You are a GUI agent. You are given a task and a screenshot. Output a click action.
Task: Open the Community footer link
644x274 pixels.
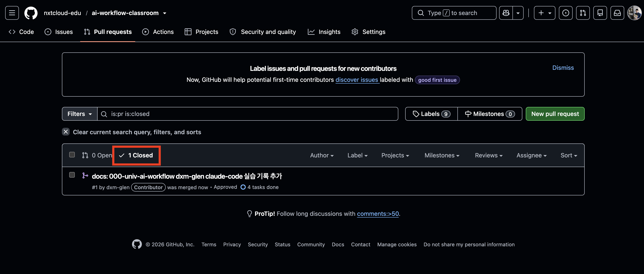point(311,245)
